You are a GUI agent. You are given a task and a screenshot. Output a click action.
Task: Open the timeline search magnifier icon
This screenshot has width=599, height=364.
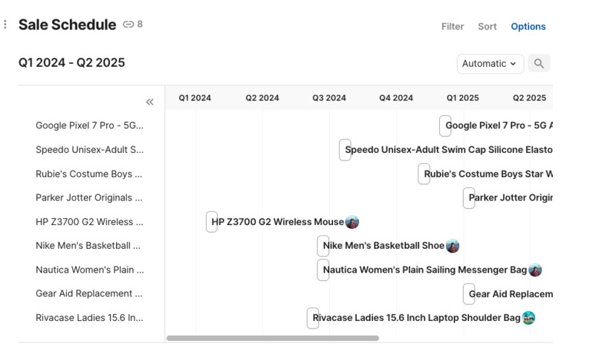pyautogui.click(x=539, y=63)
